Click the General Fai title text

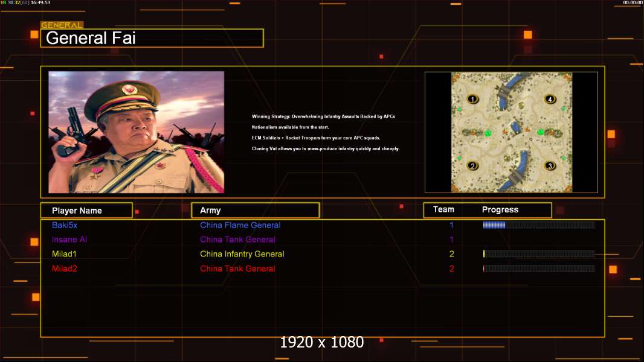click(x=91, y=38)
